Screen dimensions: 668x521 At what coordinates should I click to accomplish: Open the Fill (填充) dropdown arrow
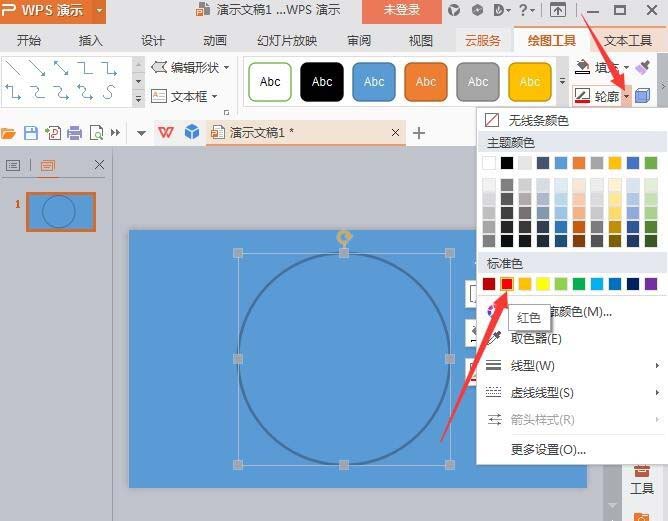[x=626, y=67]
